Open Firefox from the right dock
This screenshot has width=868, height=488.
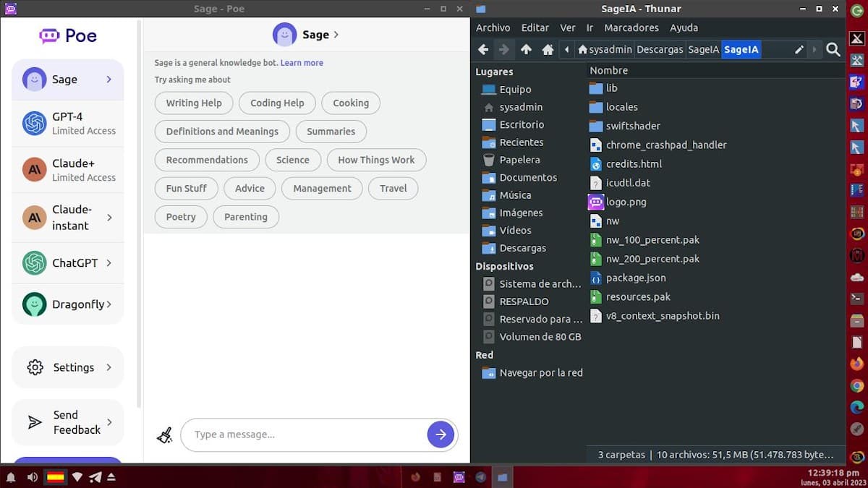(857, 363)
